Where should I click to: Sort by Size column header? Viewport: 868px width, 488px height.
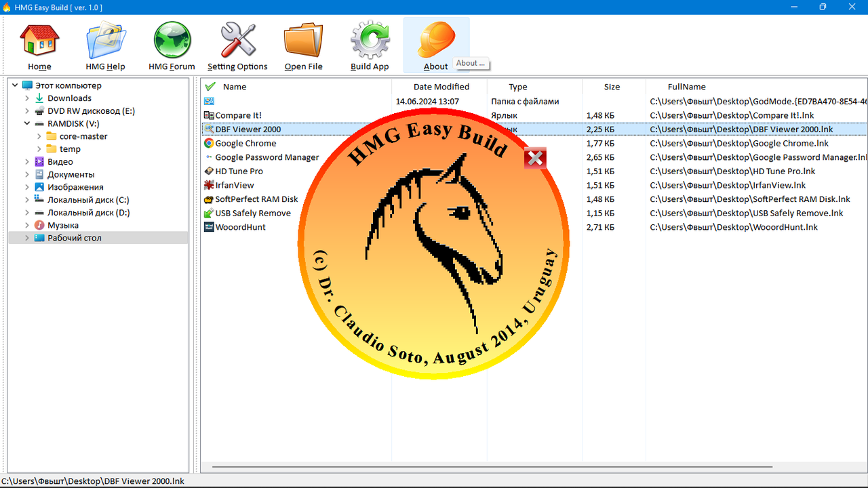click(x=612, y=87)
